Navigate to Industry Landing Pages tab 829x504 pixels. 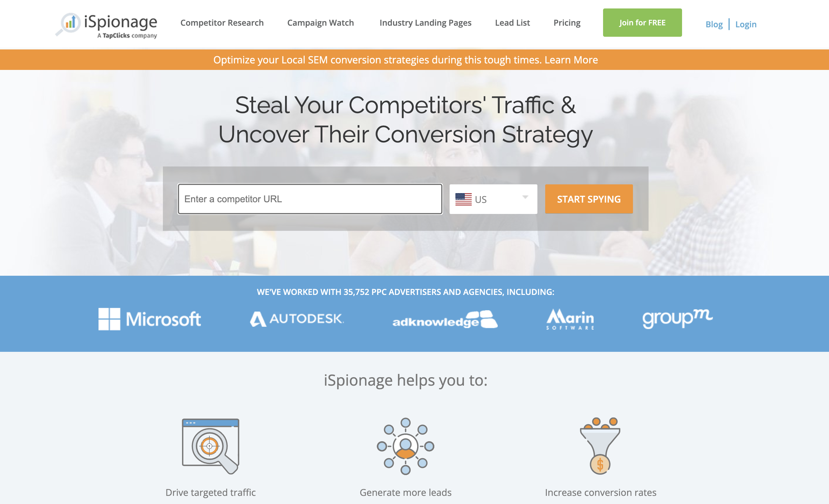(425, 22)
